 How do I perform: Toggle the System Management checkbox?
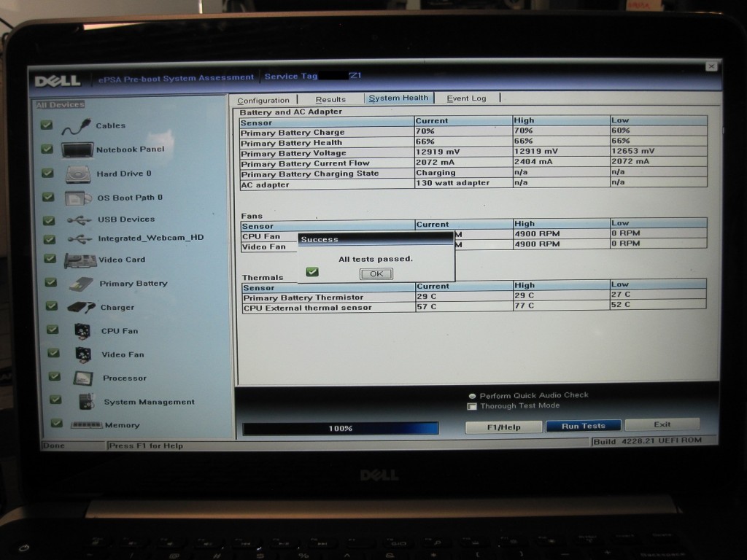pyautogui.click(x=55, y=400)
